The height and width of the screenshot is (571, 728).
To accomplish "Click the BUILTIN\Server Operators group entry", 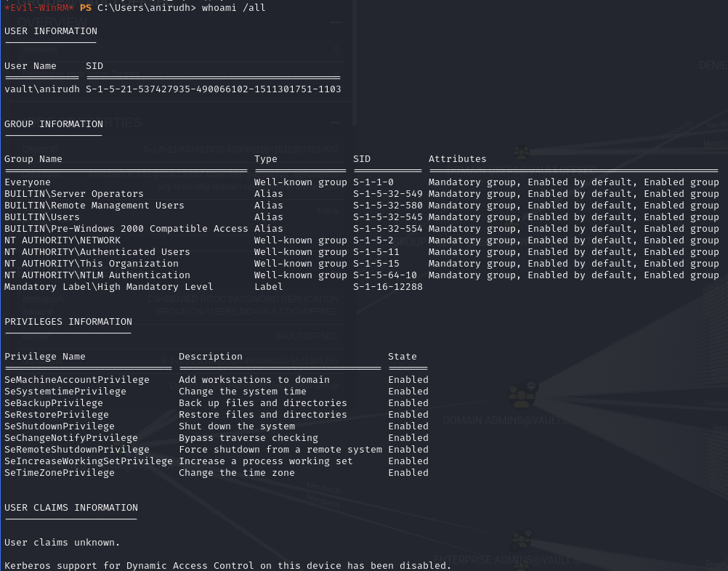I will tap(74, 194).
